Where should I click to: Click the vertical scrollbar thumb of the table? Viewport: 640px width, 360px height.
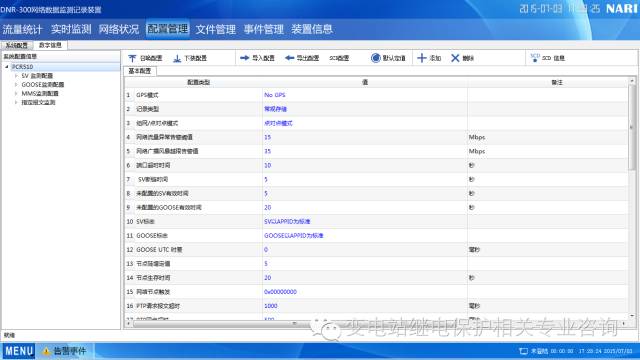(631, 127)
